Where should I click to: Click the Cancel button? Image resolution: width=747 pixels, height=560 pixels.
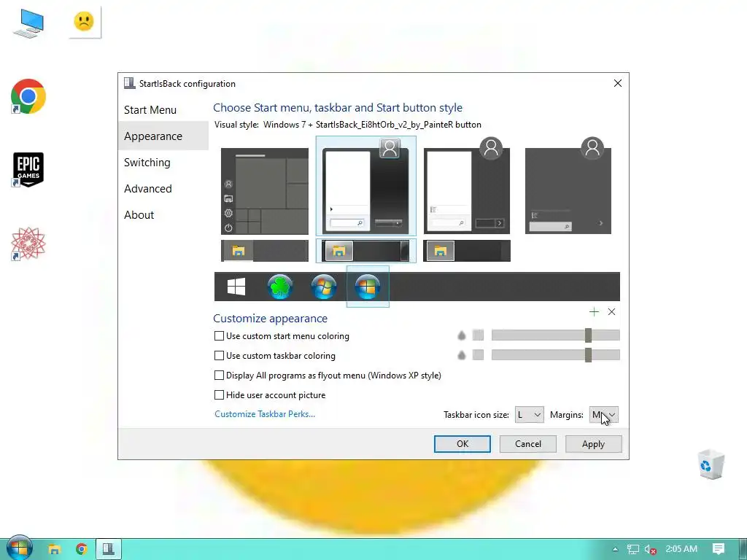coord(528,444)
